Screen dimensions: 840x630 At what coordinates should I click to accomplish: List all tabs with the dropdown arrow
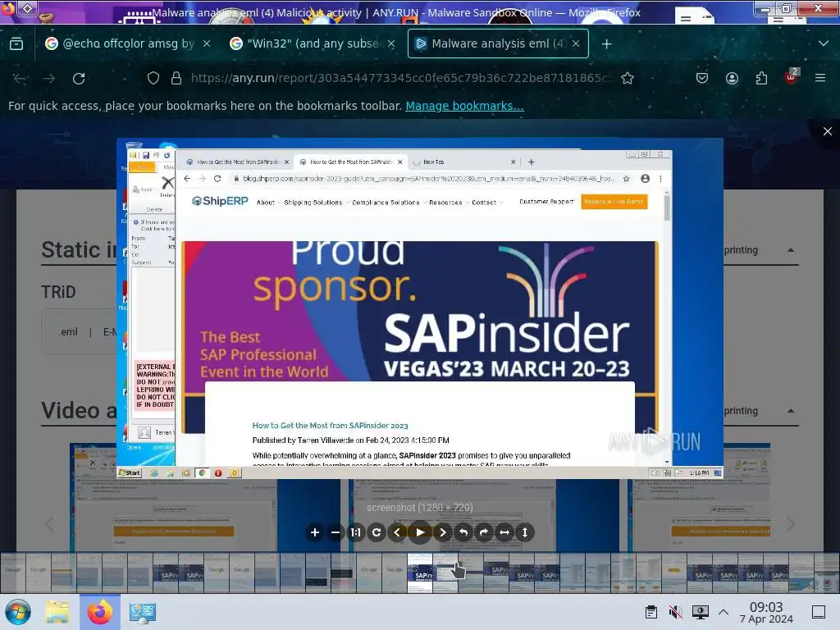pos(824,43)
